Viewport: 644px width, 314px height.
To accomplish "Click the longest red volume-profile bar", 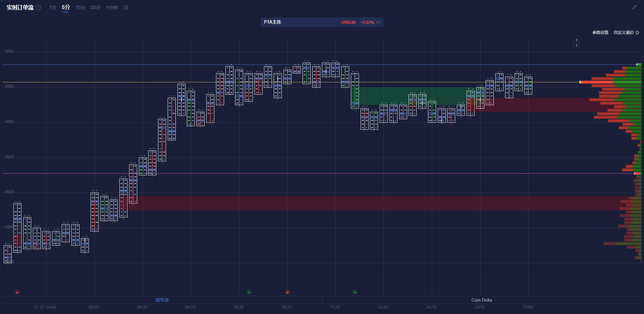I will pyautogui.click(x=596, y=82).
